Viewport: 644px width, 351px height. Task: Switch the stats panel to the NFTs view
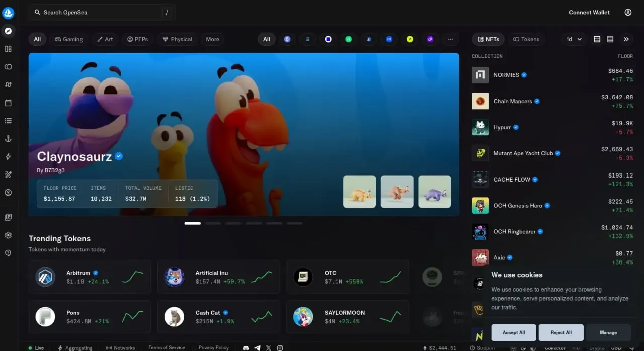(x=488, y=39)
